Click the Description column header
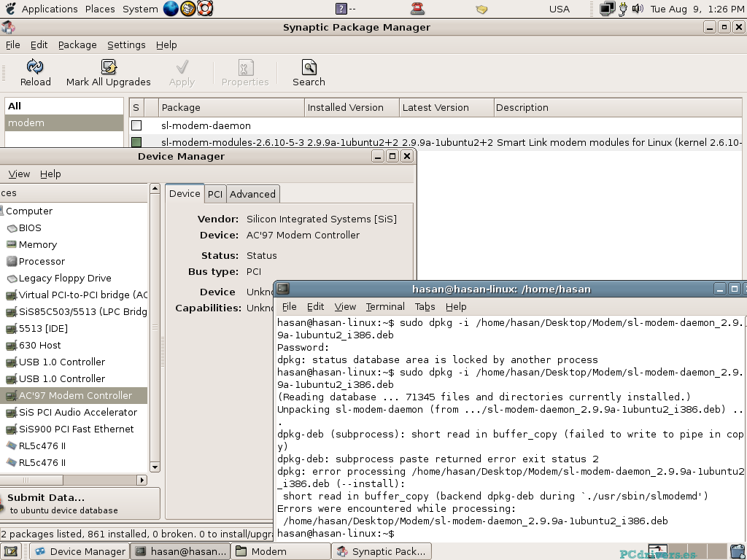747x560 pixels. [x=618, y=108]
